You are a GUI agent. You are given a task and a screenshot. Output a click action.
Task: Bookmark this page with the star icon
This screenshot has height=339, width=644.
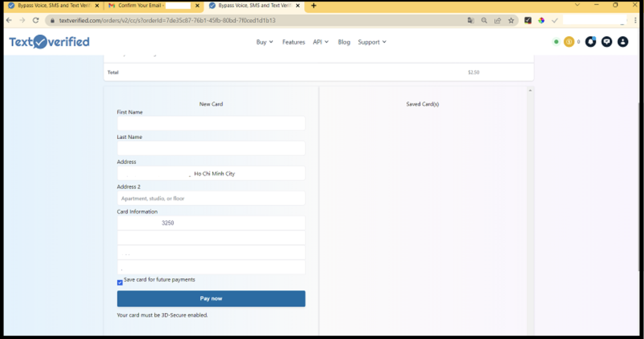[511, 21]
